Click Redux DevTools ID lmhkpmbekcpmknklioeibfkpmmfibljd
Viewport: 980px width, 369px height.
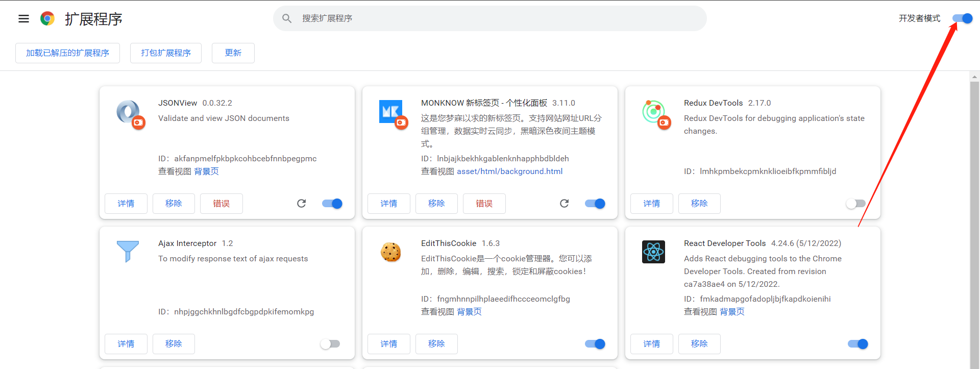pos(760,171)
